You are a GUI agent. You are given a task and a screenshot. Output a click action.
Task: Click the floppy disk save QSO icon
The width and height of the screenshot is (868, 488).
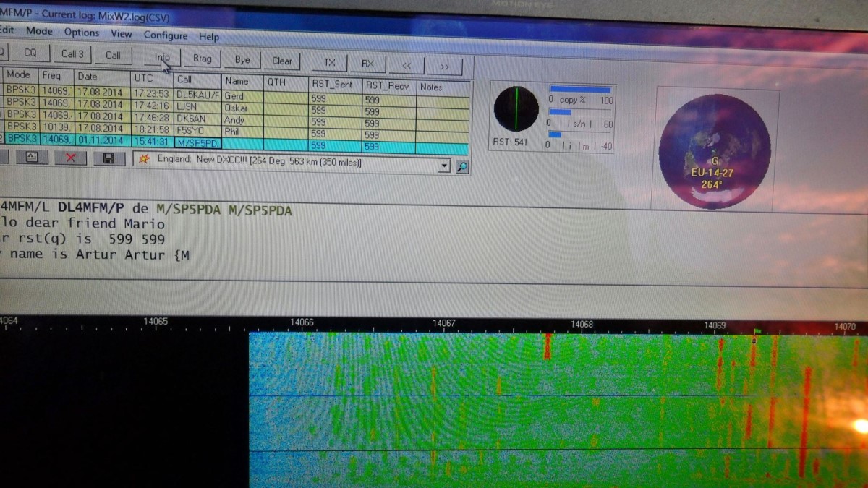109,158
